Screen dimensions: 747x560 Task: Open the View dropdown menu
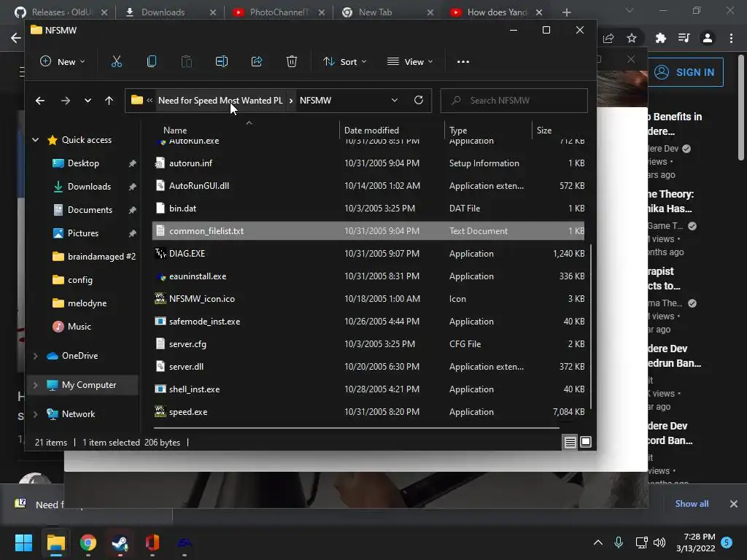410,61
